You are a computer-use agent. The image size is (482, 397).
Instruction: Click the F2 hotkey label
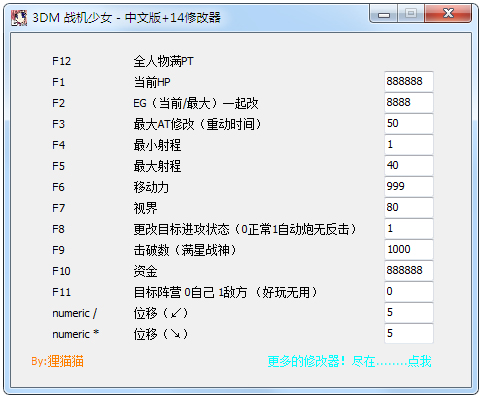tap(59, 103)
